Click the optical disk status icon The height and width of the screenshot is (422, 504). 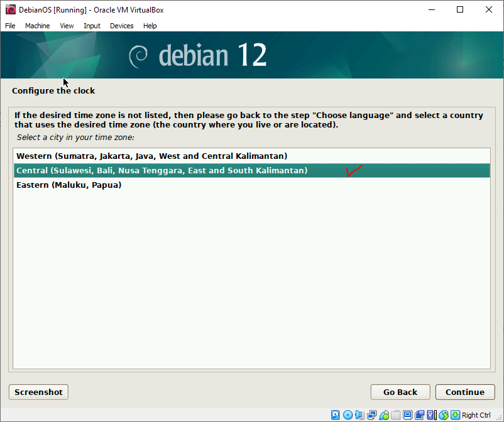pos(348,415)
